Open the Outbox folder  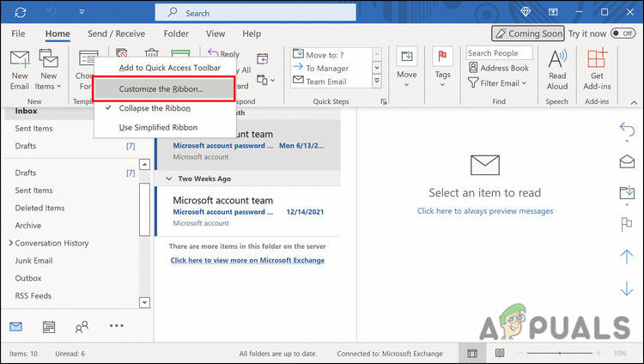click(28, 278)
